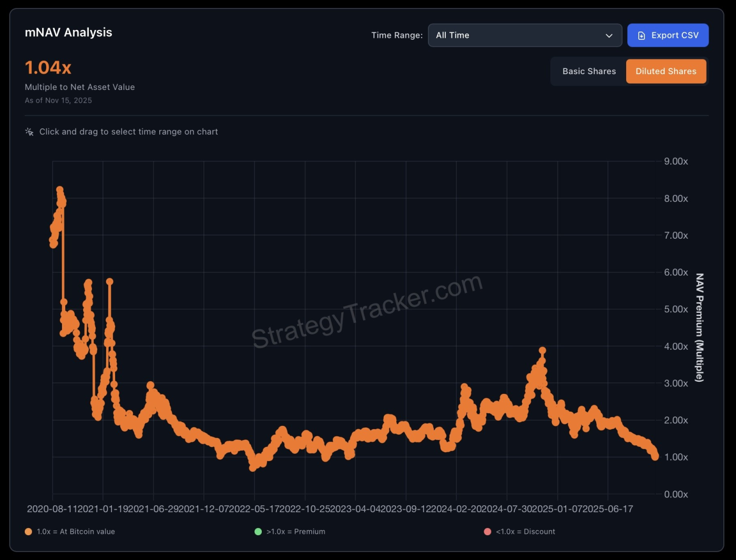Click the "<1.0x = Discount" legend label
This screenshot has width=736, height=560.
click(x=525, y=532)
